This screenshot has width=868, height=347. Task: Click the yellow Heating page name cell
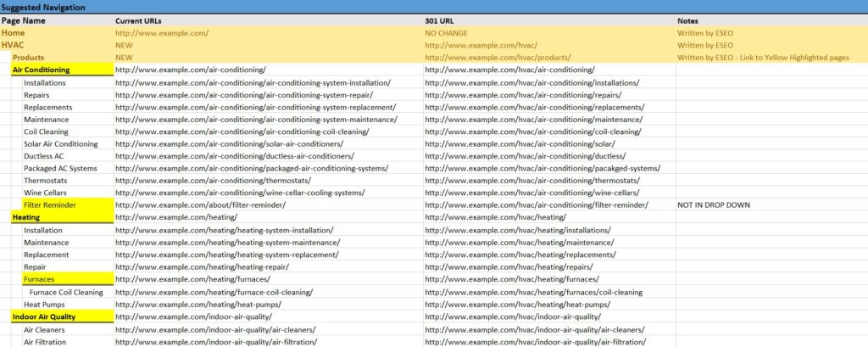[26, 217]
